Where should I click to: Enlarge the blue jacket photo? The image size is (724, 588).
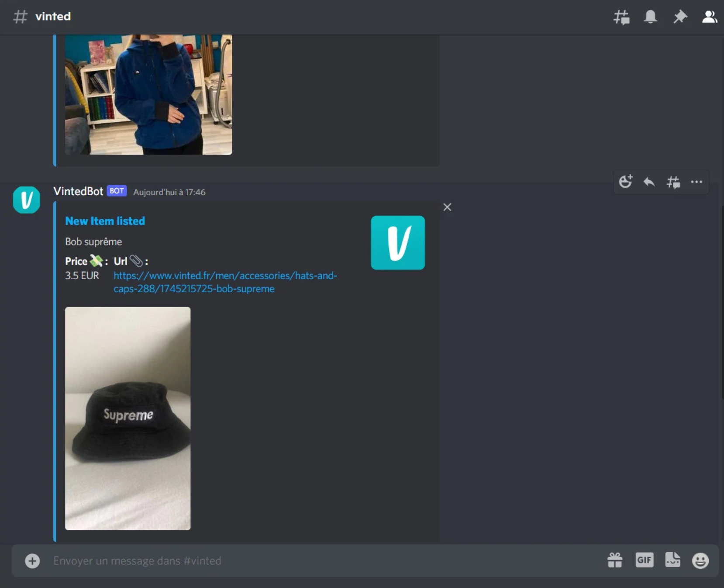[148, 94]
